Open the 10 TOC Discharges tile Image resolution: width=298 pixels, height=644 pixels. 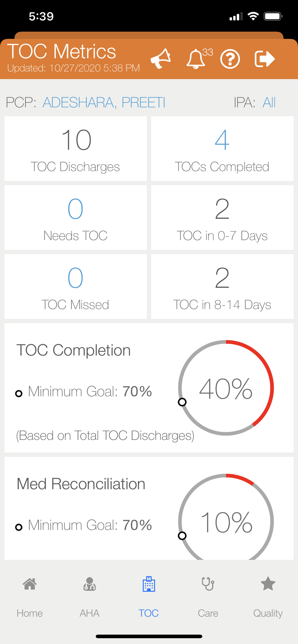[x=75, y=149]
